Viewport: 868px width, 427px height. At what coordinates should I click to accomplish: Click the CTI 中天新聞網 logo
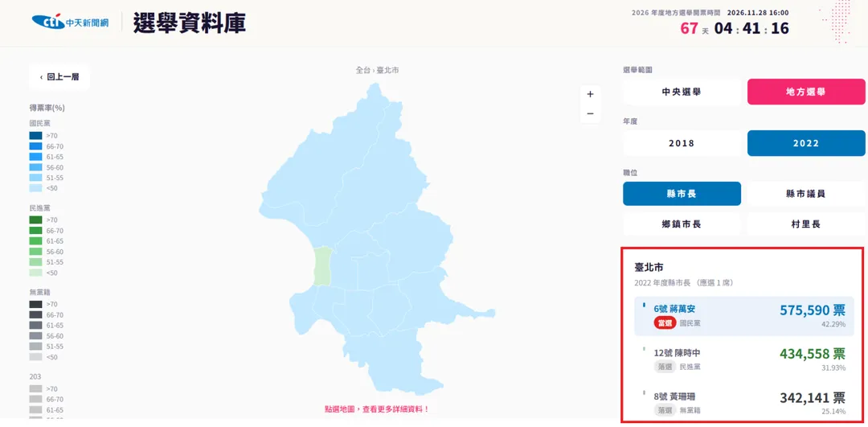70,23
